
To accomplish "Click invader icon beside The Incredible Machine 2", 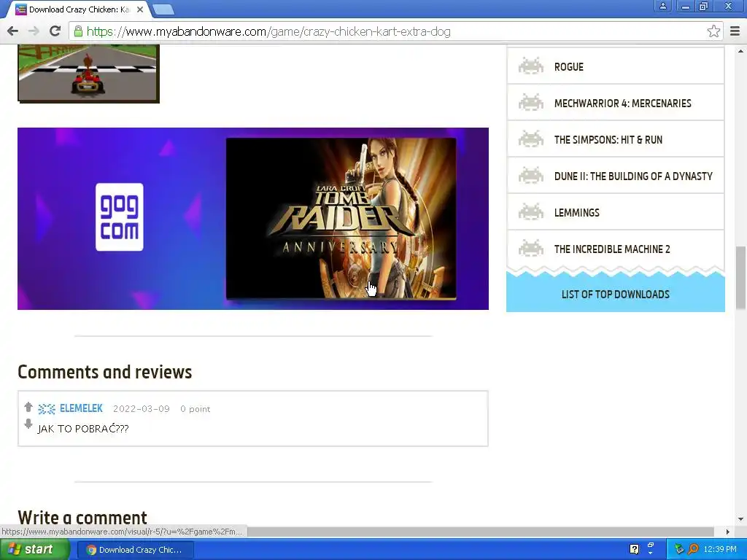I will point(531,249).
